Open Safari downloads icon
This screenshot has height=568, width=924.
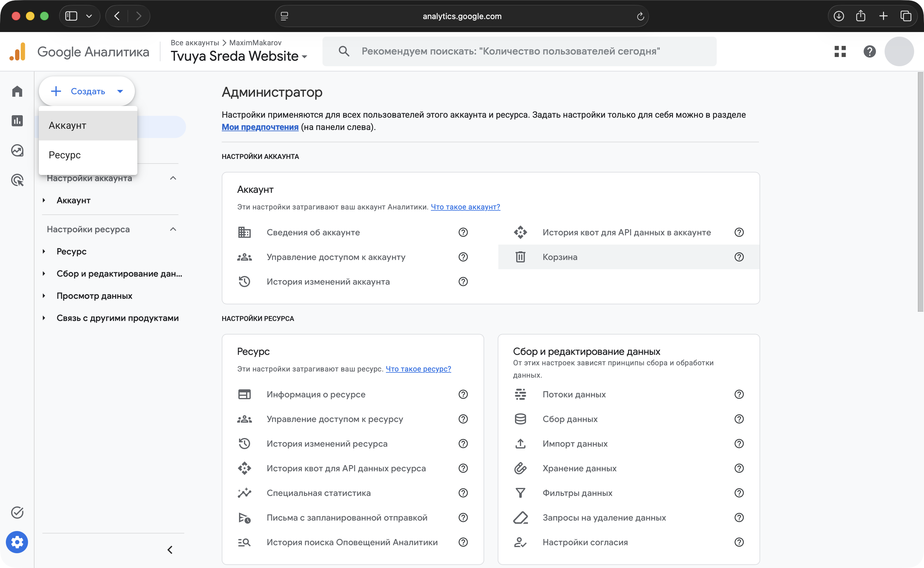pyautogui.click(x=839, y=16)
